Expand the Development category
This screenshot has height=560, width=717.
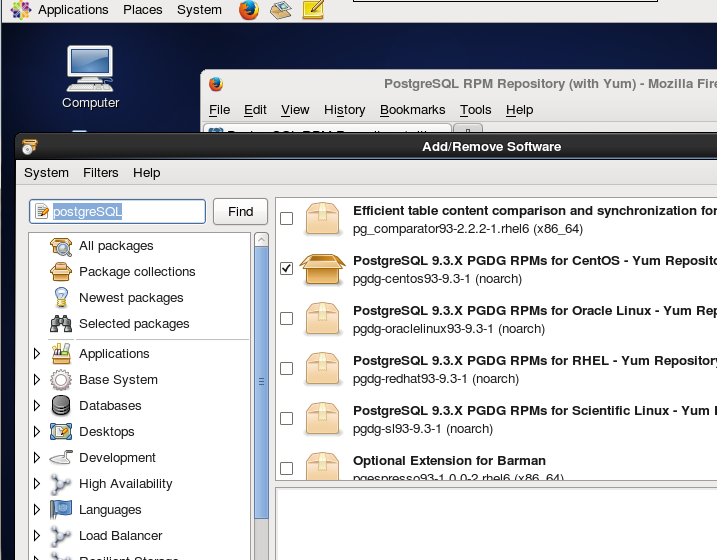37,457
